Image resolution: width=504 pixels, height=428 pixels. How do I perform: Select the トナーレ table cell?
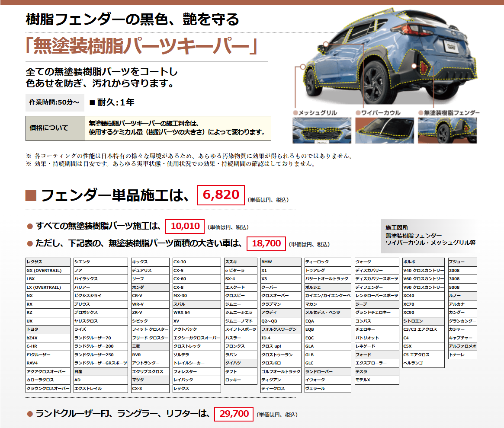pos(462,355)
